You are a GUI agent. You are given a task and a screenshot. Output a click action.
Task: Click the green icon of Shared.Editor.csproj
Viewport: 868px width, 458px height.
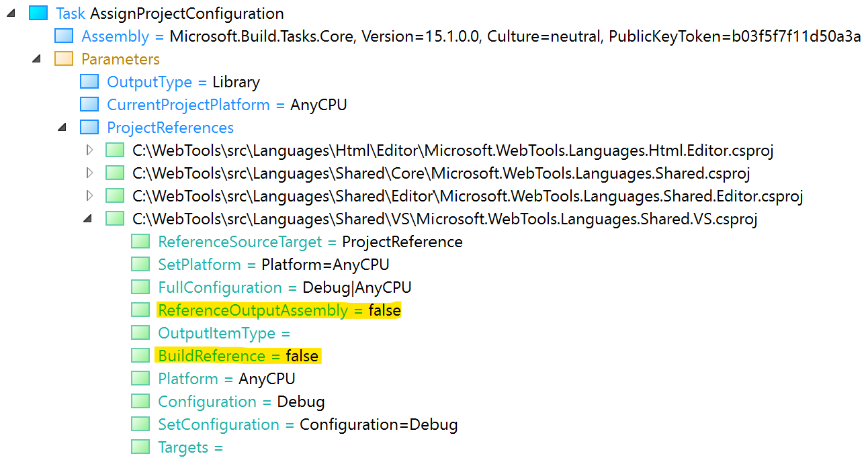[115, 196]
